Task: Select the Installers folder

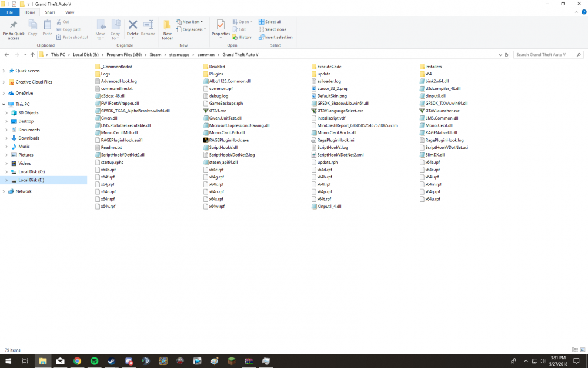Action: 430,67
